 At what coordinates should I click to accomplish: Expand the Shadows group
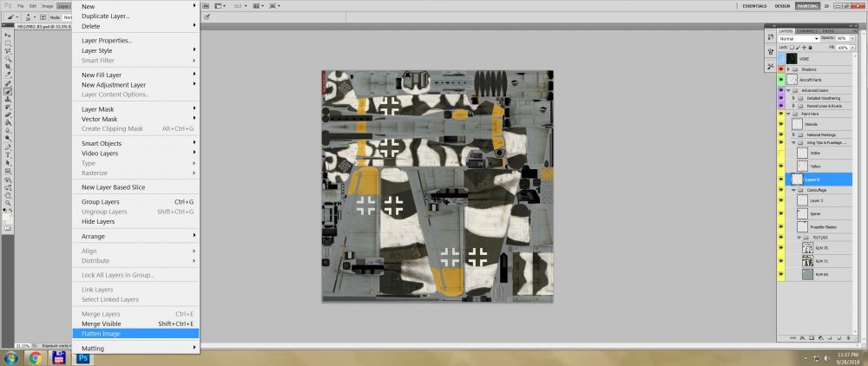pos(788,69)
